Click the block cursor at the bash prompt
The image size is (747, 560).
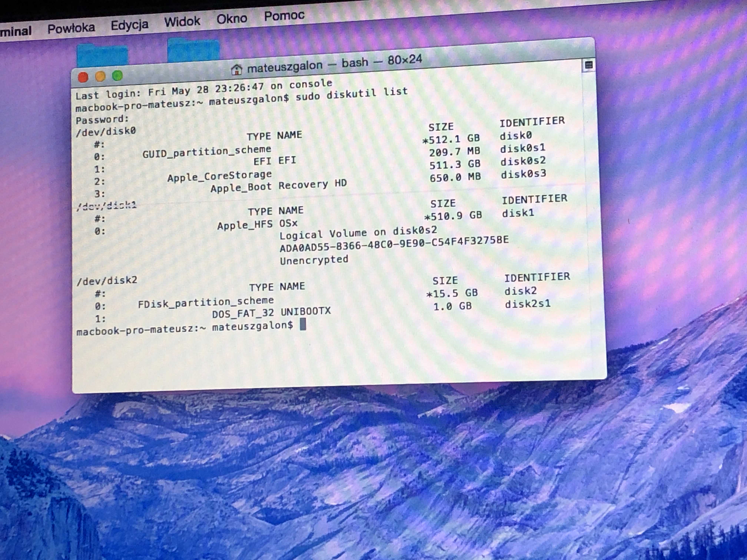pyautogui.click(x=303, y=324)
